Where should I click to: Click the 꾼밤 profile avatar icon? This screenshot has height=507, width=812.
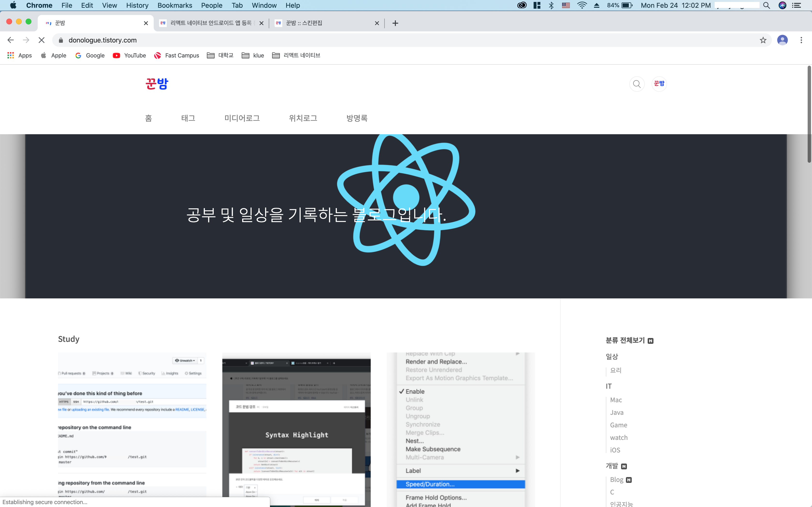659,84
